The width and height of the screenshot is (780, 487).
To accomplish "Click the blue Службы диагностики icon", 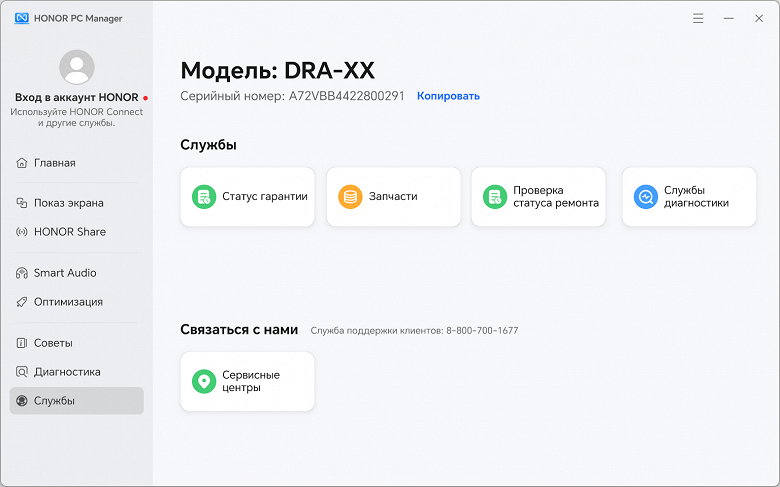I will tap(645, 197).
